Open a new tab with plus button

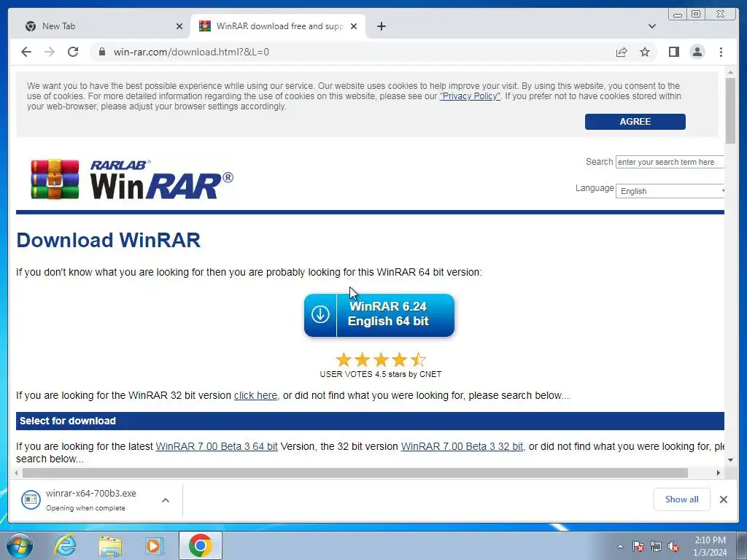pos(381,26)
